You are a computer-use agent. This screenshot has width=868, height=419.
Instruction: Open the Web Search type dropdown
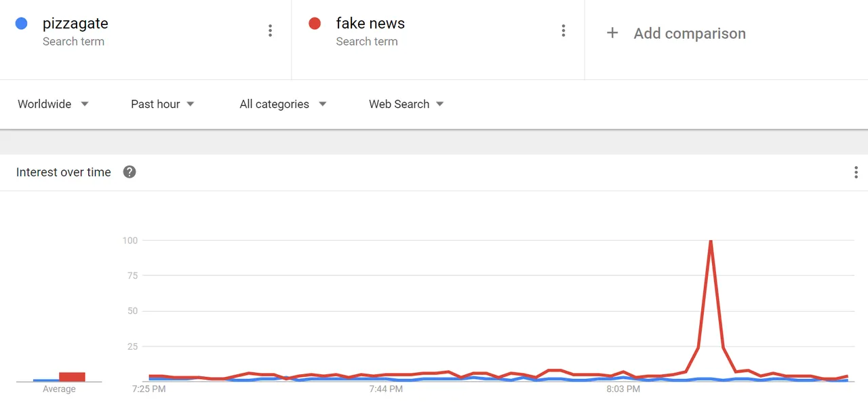pos(406,104)
